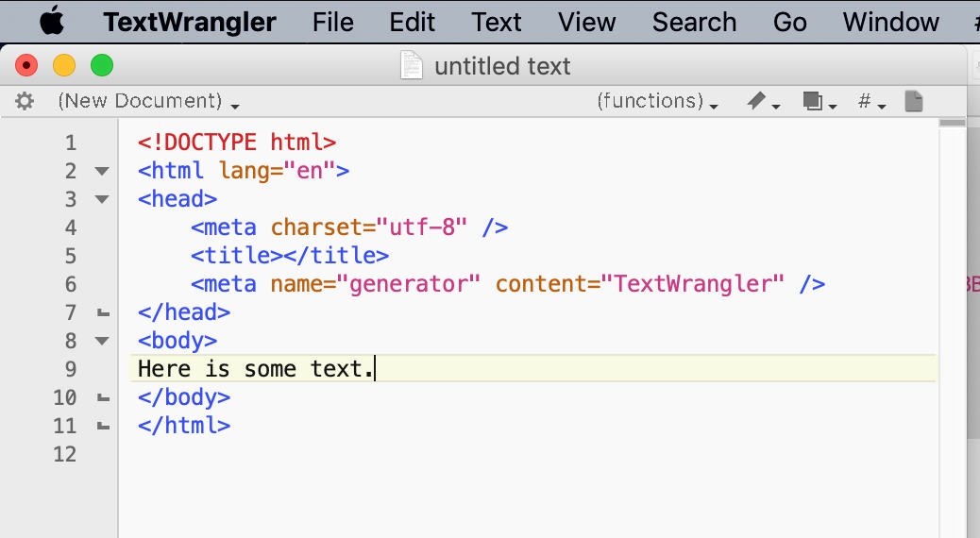Open the gear text options menu
980x538 pixels.
(25, 101)
